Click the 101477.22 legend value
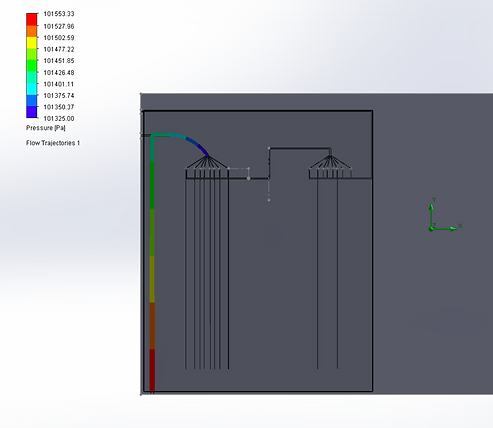493x428 pixels. click(59, 49)
